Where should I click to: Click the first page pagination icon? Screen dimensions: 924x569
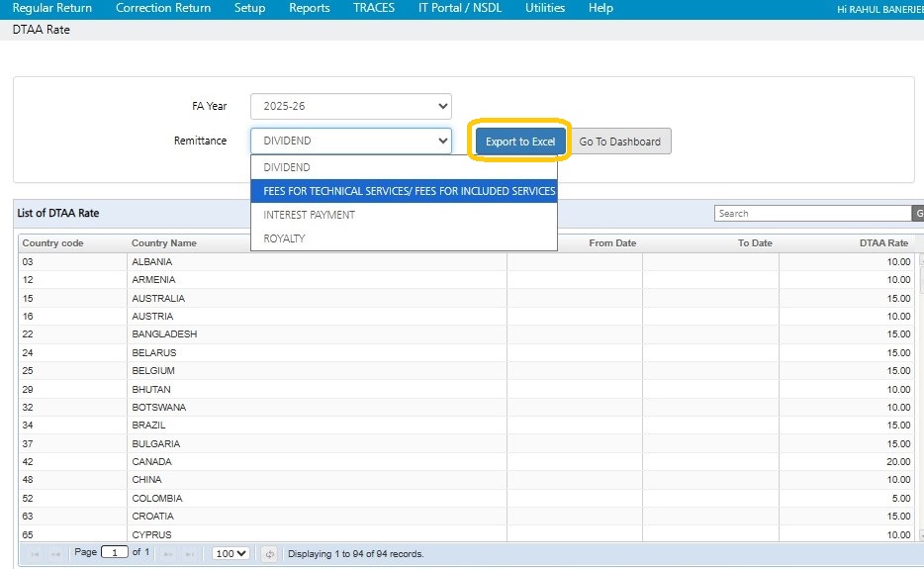tap(35, 554)
